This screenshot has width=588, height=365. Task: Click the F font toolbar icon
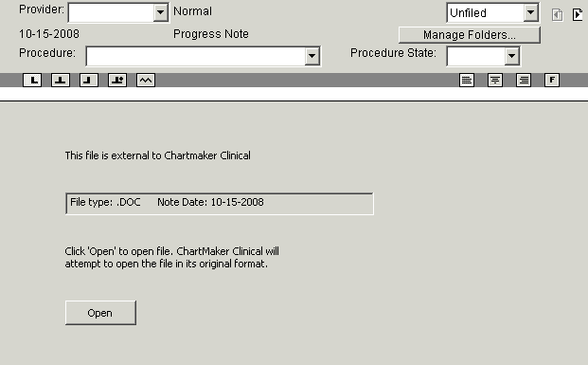tap(552, 80)
